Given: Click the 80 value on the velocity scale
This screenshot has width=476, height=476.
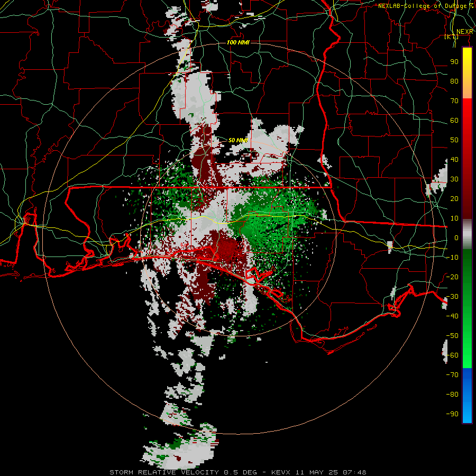Looking at the screenshot, I should 454,81.
